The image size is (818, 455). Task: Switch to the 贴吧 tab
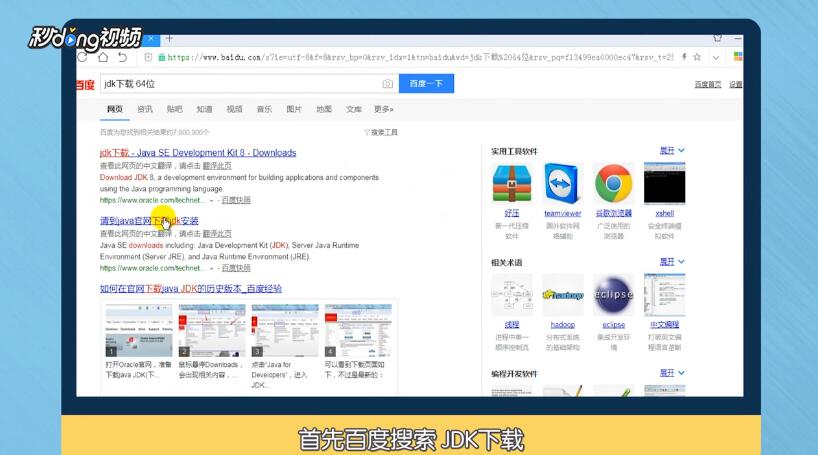(x=174, y=109)
